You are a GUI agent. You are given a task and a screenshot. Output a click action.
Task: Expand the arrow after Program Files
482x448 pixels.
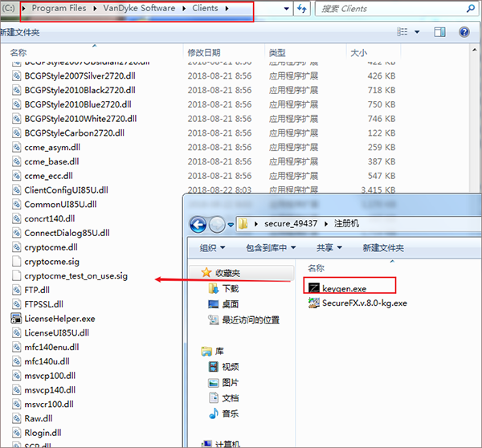click(x=95, y=9)
